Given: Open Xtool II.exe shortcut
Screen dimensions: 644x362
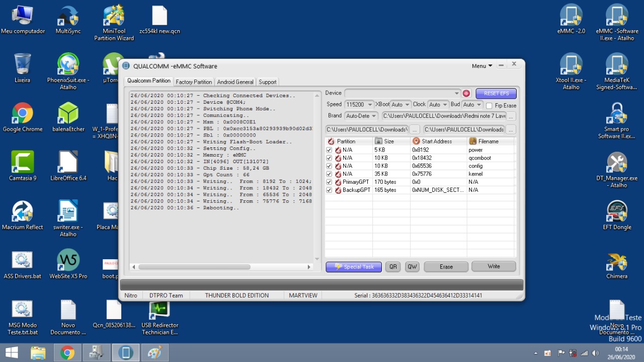Looking at the screenshot, I should (571, 71).
